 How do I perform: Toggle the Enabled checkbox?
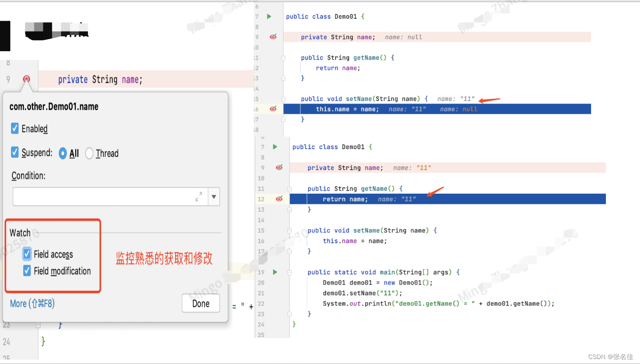[x=15, y=129]
